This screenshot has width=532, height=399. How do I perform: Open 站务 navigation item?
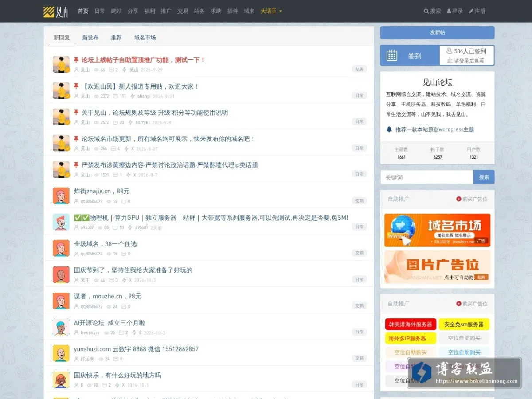(199, 11)
